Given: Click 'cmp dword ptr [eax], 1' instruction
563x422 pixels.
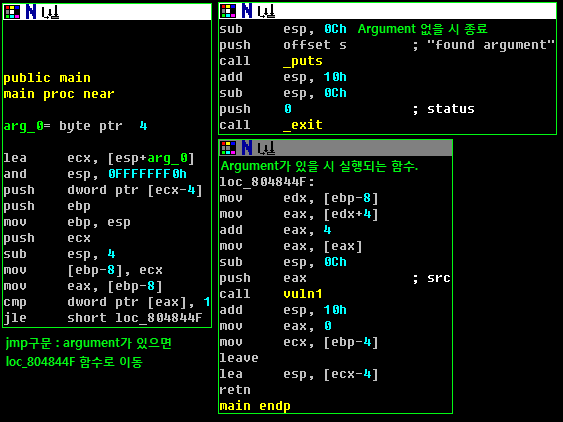Looking at the screenshot, I should (x=107, y=302).
